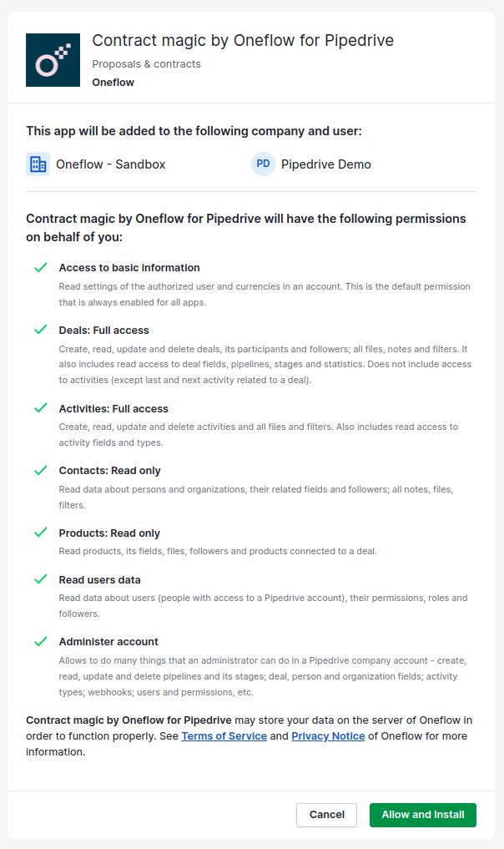
Task: Click the checkmark beside Deals: Full access
Action: click(x=40, y=330)
